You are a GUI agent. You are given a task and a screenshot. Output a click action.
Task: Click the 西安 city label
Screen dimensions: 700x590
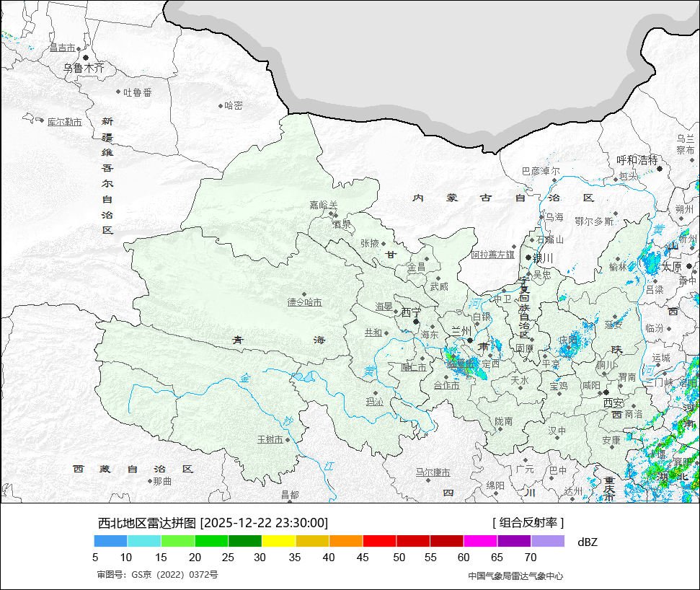613,403
